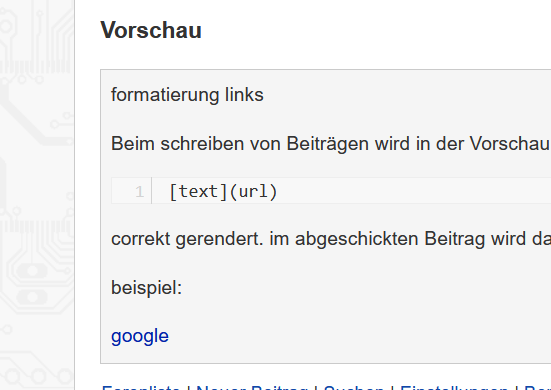Click the 'formatierung links' subject line
The height and width of the screenshot is (390, 551).
point(187,95)
